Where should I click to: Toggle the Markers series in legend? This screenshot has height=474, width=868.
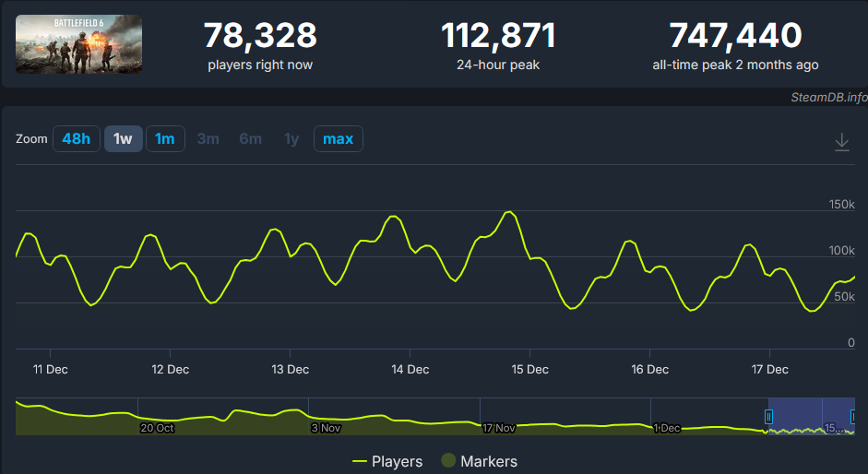(480, 461)
